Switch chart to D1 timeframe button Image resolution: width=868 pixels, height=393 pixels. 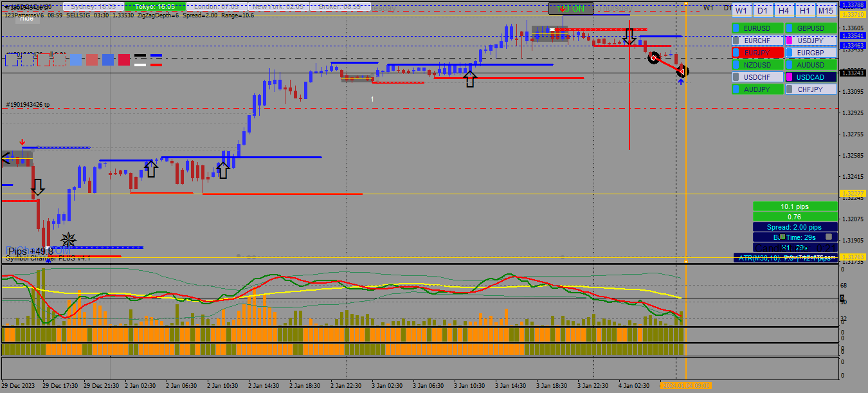[x=763, y=11]
